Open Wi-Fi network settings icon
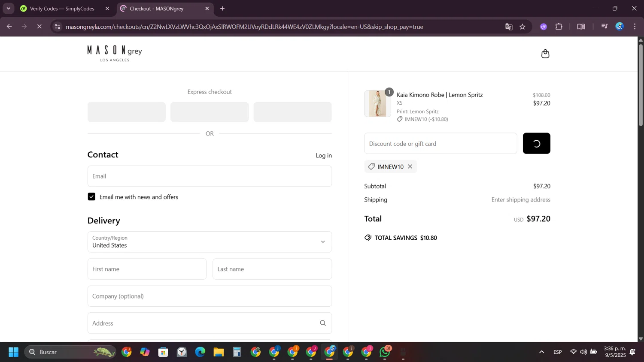The image size is (644, 362). click(x=573, y=352)
